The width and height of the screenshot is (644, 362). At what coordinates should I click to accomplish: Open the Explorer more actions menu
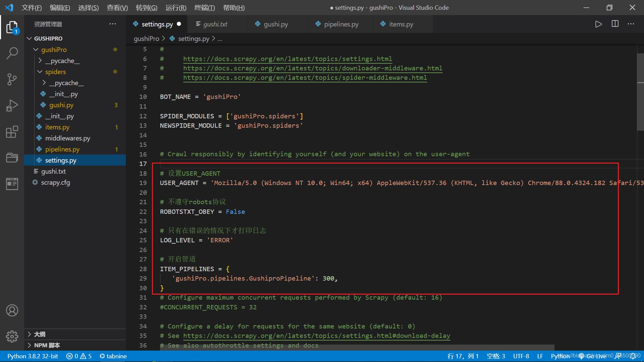[x=112, y=24]
